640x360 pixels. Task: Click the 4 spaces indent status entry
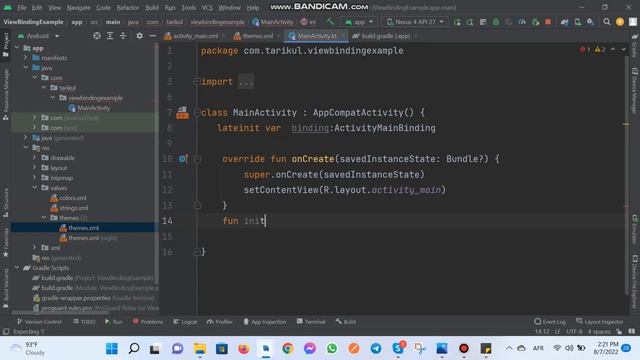pyautogui.click(x=599, y=331)
